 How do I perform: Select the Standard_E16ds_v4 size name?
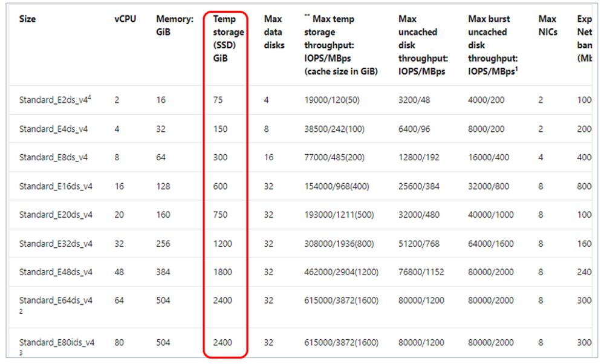point(56,186)
